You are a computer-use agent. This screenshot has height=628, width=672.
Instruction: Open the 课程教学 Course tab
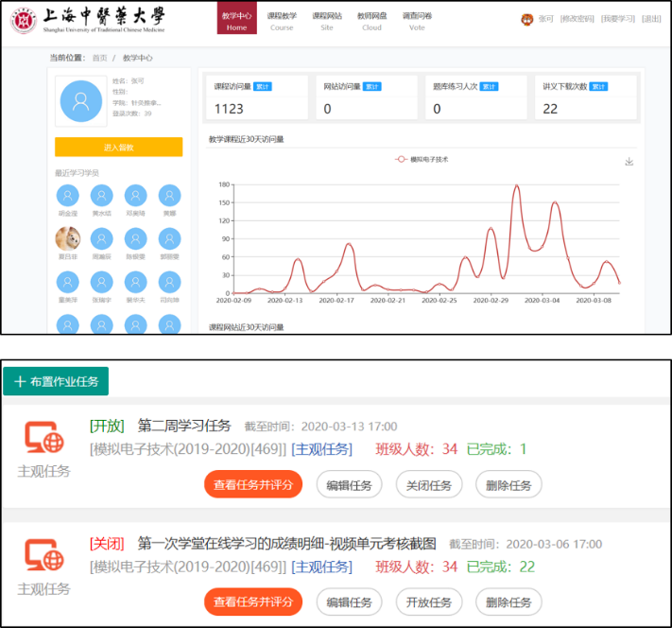(x=282, y=21)
